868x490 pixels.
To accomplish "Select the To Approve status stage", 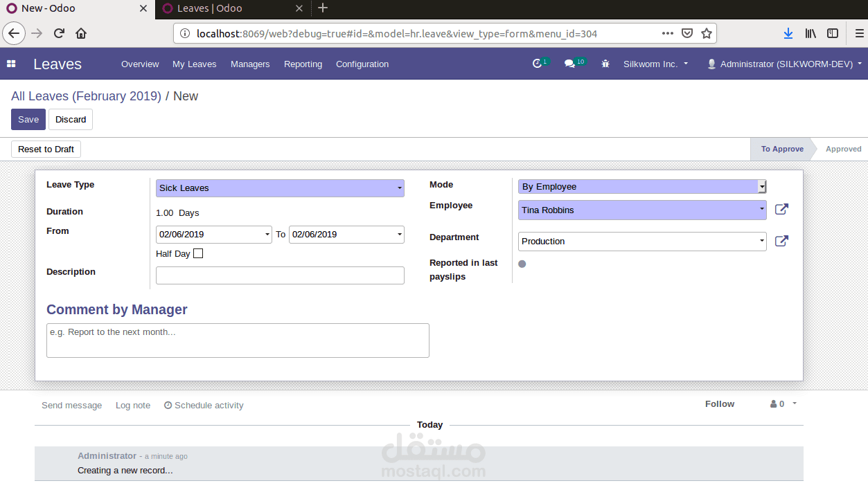I will pyautogui.click(x=782, y=149).
